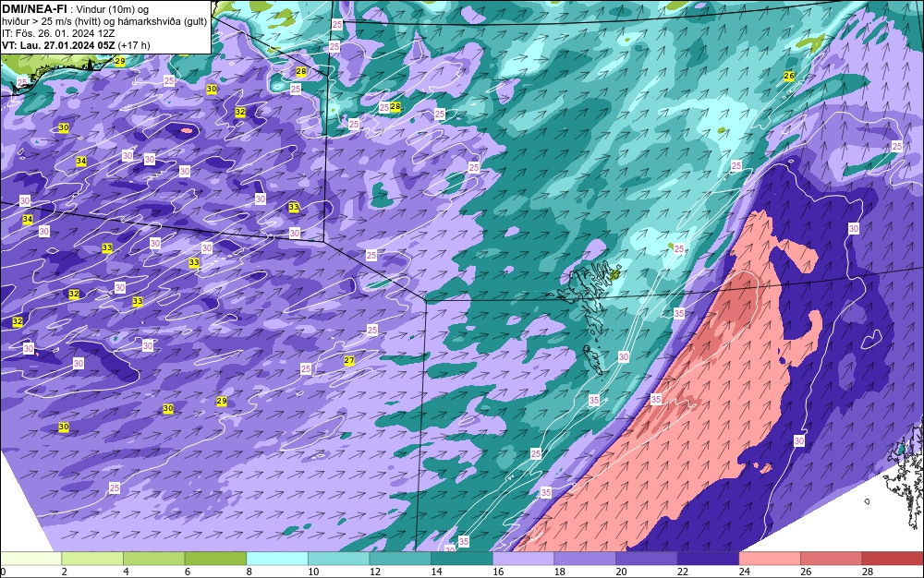Click the legend tick label "0"
This screenshot has width=924, height=578.
point(3,572)
